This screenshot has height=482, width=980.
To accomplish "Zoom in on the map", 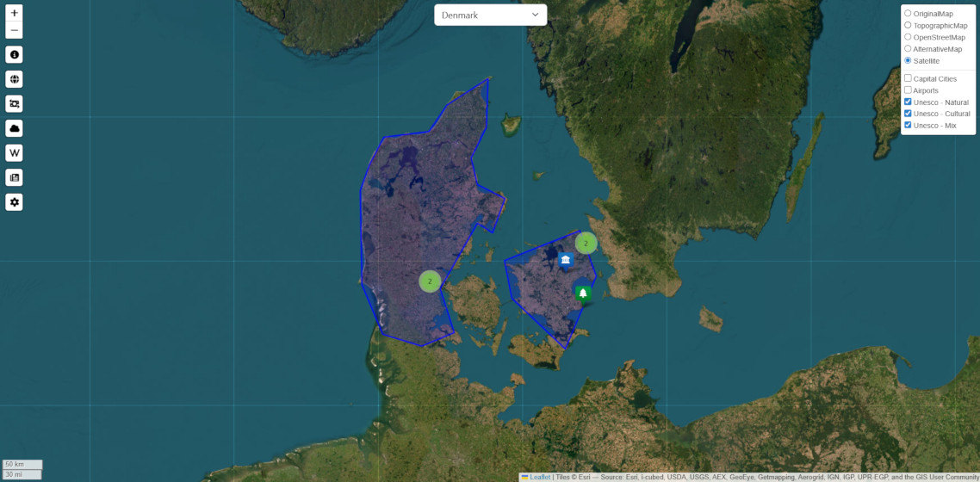I will tap(14, 13).
